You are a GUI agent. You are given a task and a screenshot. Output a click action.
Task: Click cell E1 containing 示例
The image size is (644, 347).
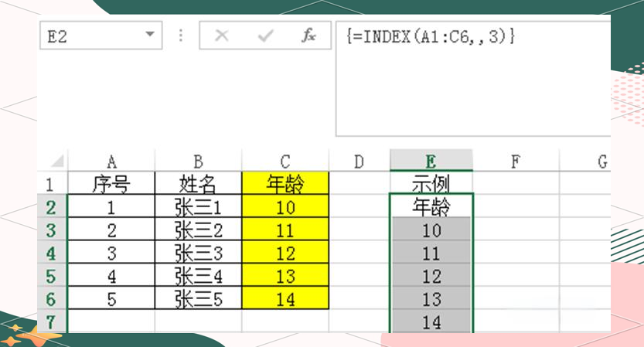[x=431, y=183]
